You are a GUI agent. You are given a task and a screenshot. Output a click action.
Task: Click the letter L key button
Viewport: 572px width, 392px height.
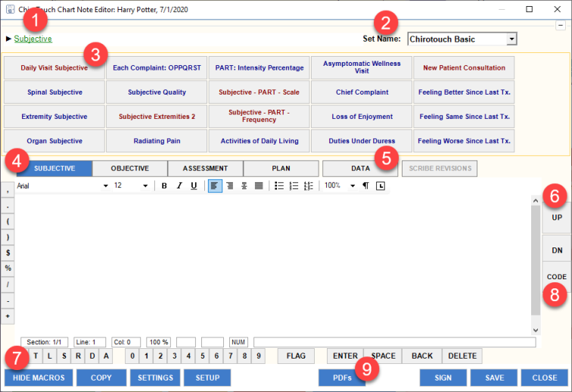click(50, 356)
